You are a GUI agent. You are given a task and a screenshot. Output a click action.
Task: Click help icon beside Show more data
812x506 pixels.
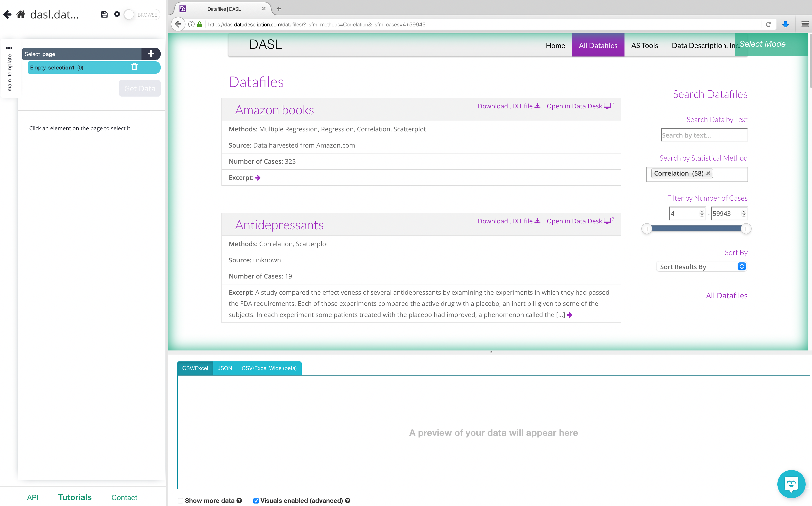point(239,501)
